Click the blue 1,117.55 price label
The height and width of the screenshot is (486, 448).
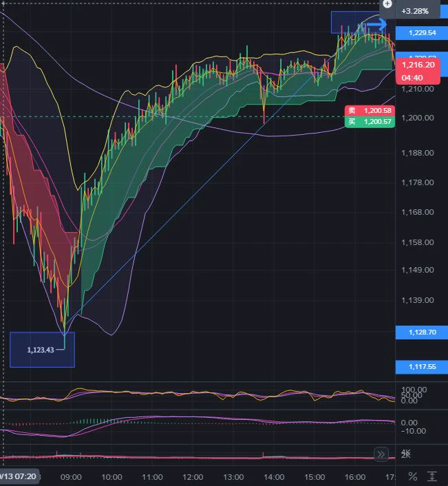point(422,367)
